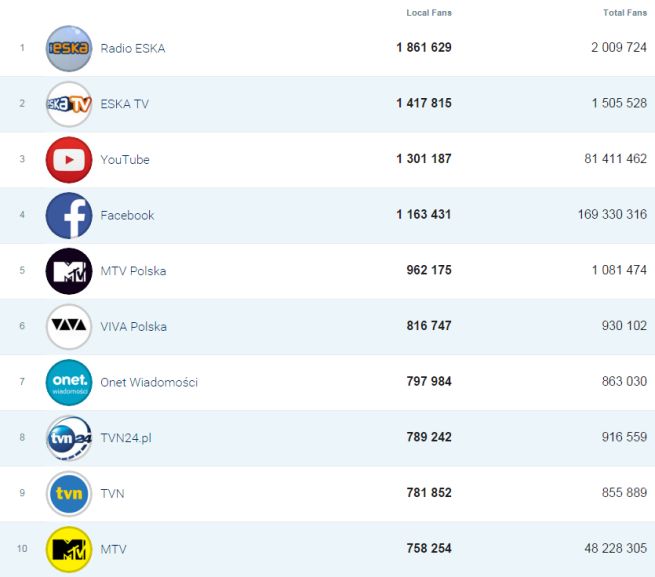
Task: Click the red YouTube play icon
Action: coord(68,160)
